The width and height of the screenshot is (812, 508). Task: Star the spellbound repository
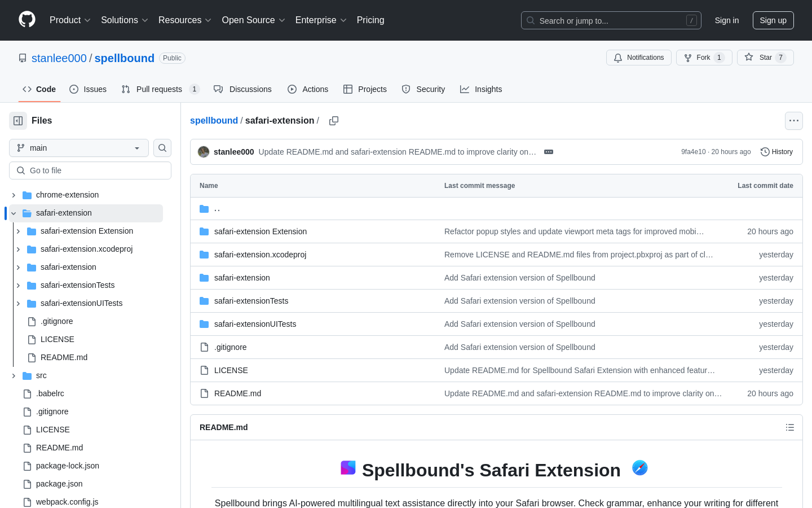tap(765, 58)
